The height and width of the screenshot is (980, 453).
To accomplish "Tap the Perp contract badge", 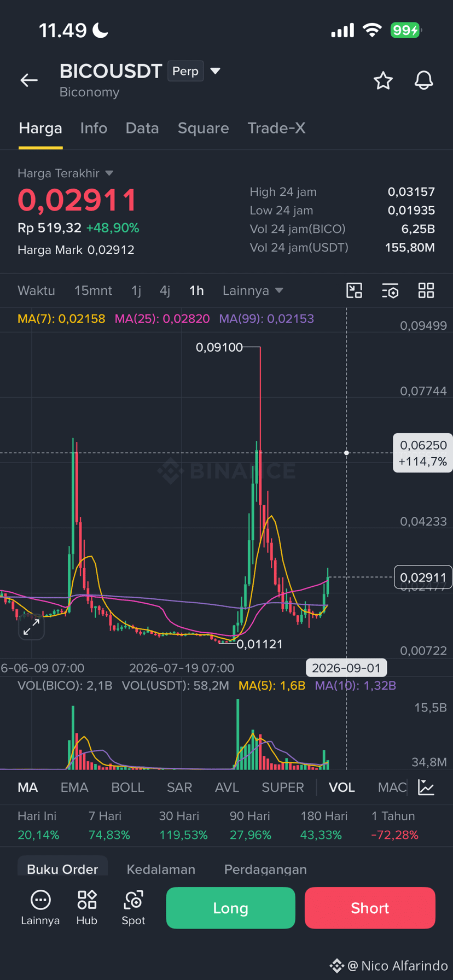I will click(x=185, y=71).
